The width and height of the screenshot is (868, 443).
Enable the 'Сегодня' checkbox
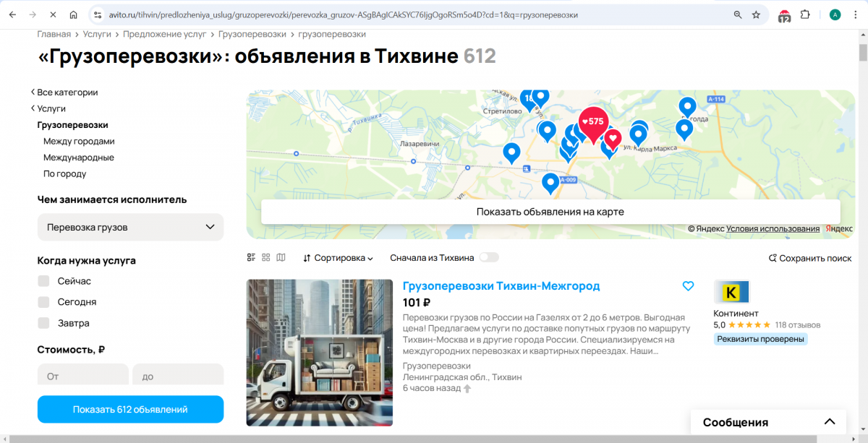[44, 302]
